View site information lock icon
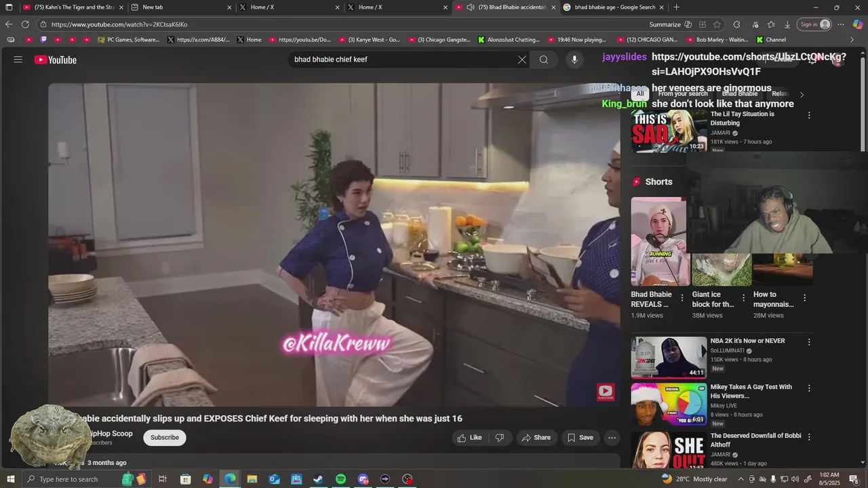The height and width of the screenshot is (488, 868). pos(43,24)
